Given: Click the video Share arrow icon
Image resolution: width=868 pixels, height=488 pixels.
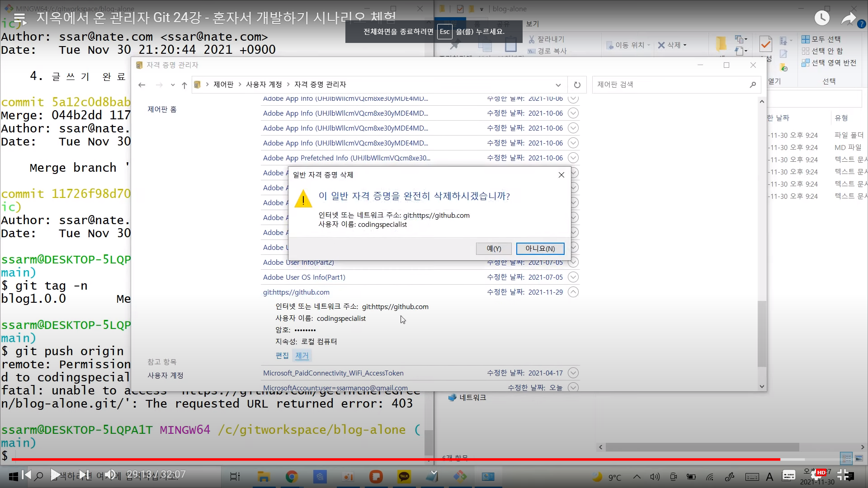Looking at the screenshot, I should pyautogui.click(x=849, y=18).
